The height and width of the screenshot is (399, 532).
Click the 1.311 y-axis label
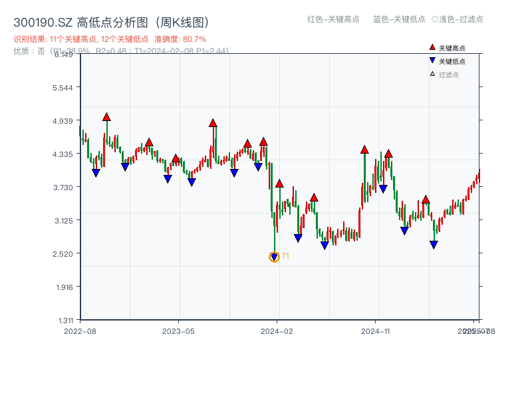(x=66, y=321)
